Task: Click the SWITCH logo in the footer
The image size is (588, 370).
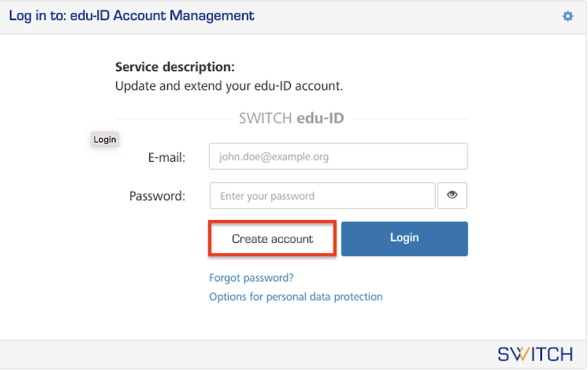Action: coord(535,354)
